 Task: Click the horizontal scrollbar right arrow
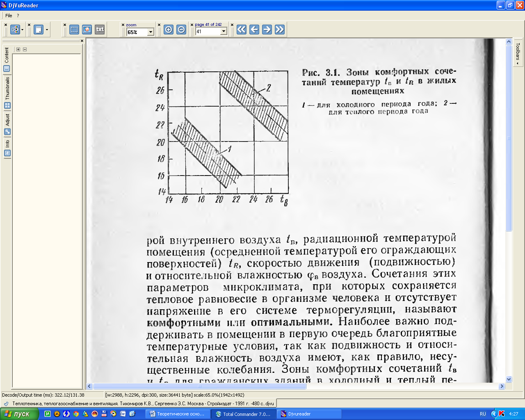(x=501, y=386)
